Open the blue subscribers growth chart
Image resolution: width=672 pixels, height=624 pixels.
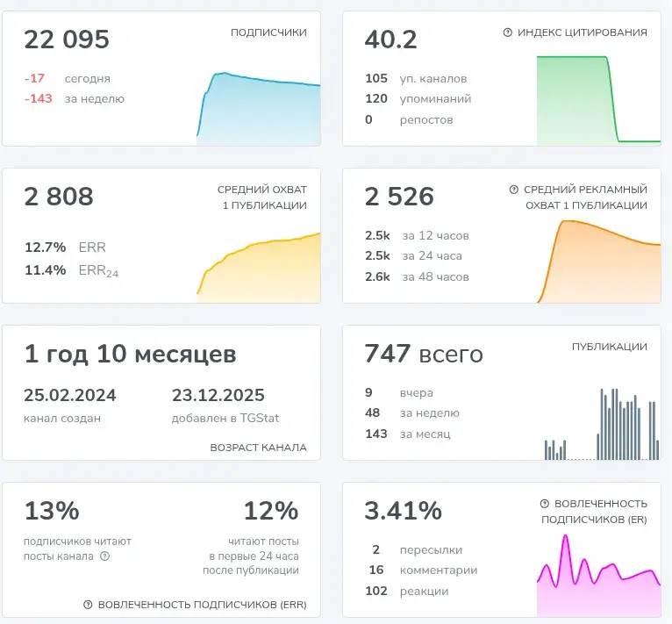pyautogui.click(x=259, y=109)
